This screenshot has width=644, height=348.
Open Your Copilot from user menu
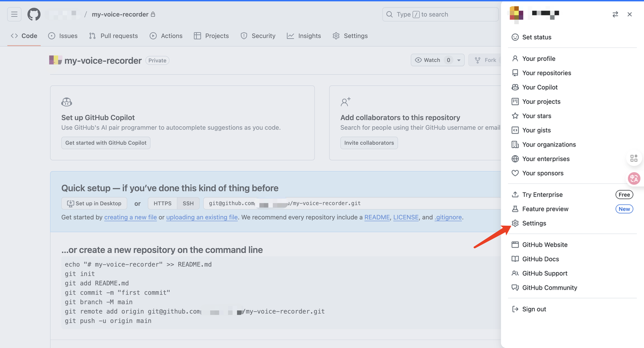tap(539, 87)
